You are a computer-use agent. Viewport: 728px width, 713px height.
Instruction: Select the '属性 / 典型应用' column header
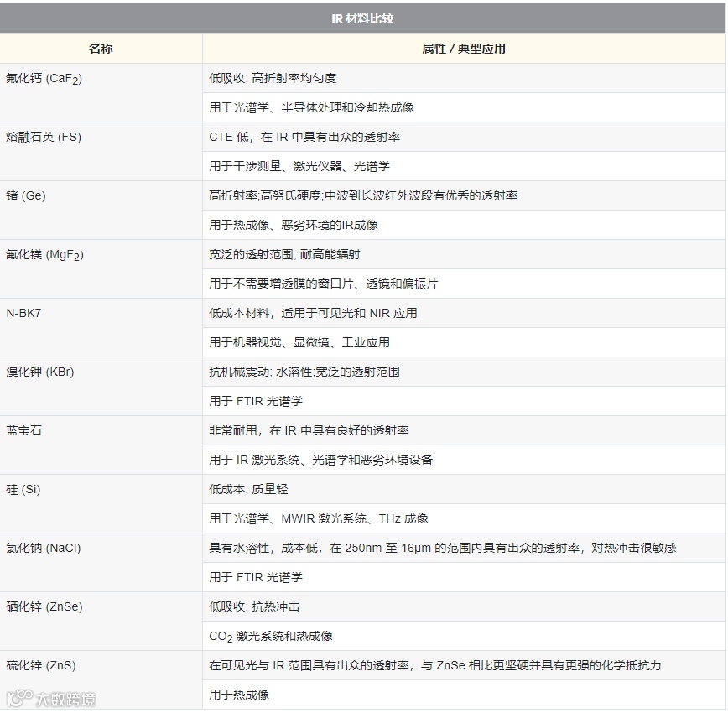tap(464, 49)
